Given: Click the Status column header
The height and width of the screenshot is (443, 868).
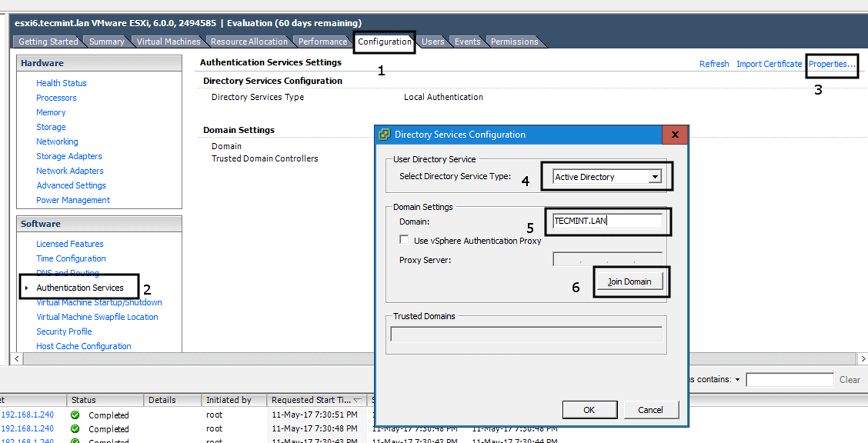Looking at the screenshot, I should (x=104, y=400).
